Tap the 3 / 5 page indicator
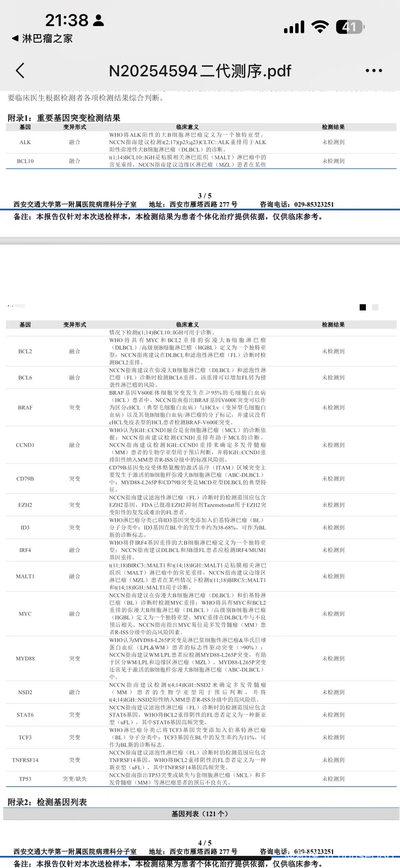This screenshot has width=400, height=868. pyautogui.click(x=205, y=196)
